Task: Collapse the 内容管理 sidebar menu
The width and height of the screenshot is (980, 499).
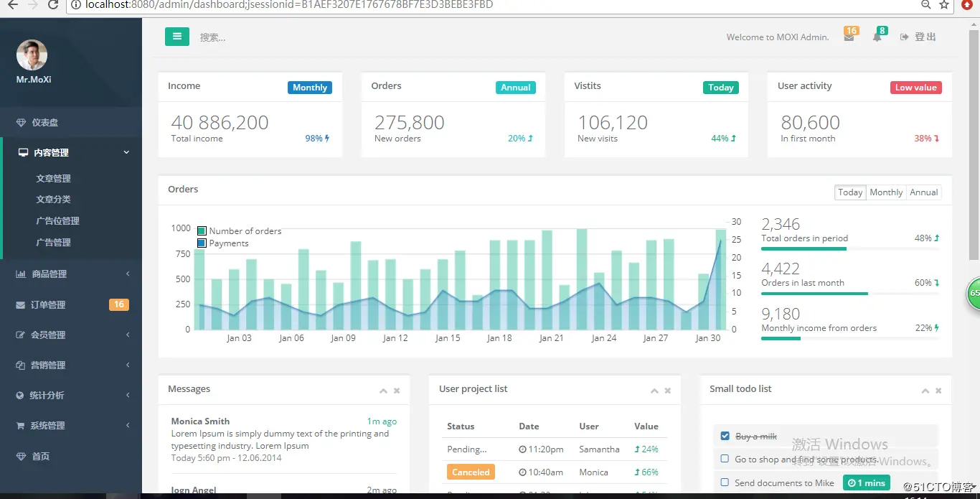Action: [72, 152]
